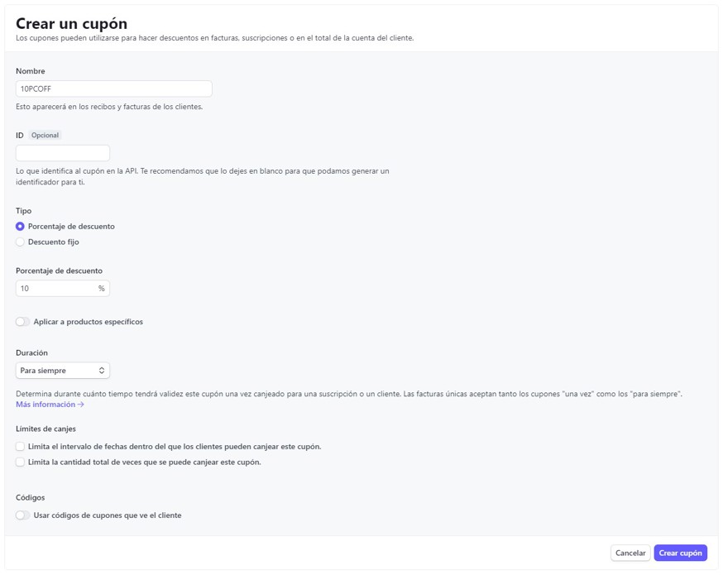Click the Aplicar a productos específicos label

[x=89, y=321]
